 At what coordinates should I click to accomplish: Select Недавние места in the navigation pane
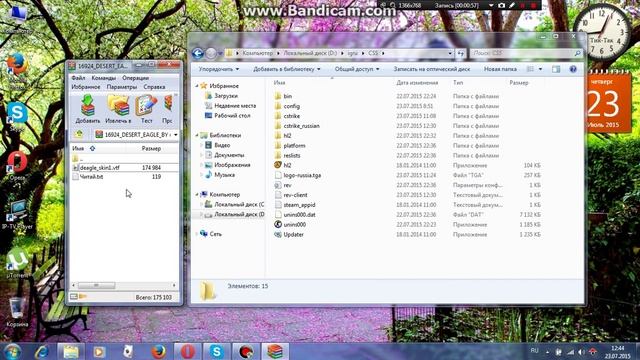point(231,105)
